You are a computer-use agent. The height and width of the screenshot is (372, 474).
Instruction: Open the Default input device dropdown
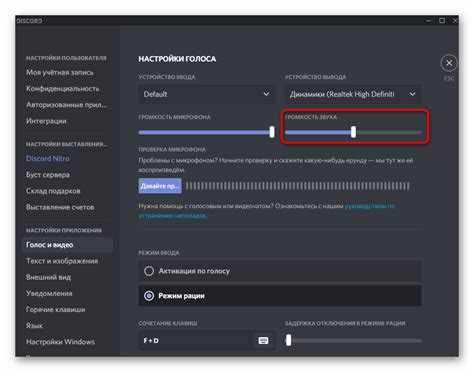pos(207,94)
